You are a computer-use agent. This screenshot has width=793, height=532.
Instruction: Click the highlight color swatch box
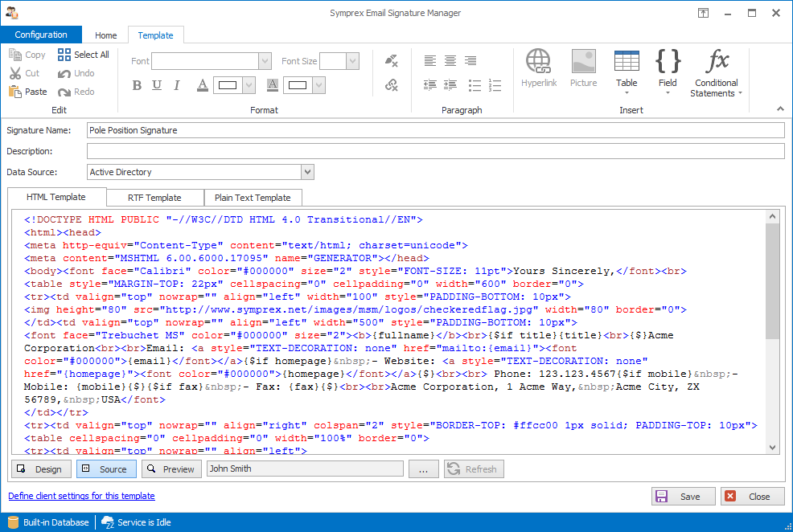click(298, 85)
